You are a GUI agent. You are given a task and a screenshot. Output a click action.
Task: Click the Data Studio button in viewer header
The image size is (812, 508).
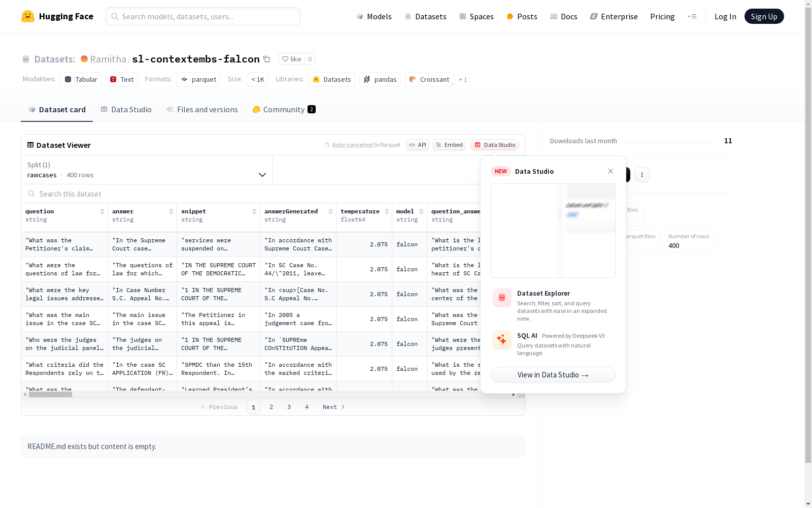coord(495,145)
